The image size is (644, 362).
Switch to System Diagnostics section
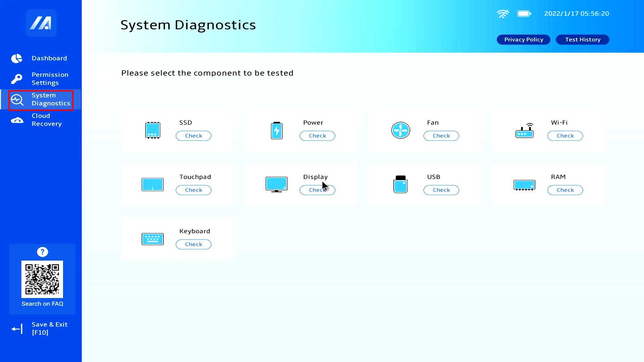(x=50, y=99)
